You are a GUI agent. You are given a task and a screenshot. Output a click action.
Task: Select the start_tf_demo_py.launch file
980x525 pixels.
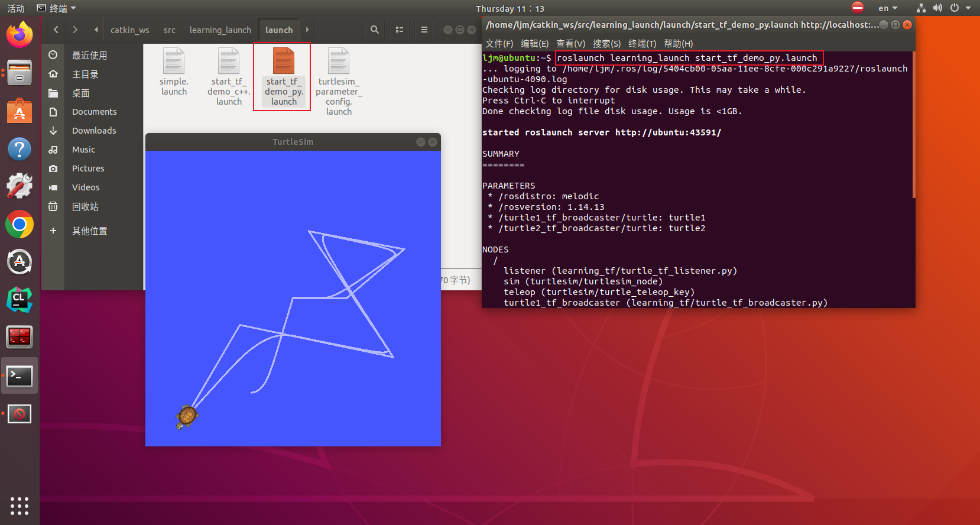click(x=283, y=77)
